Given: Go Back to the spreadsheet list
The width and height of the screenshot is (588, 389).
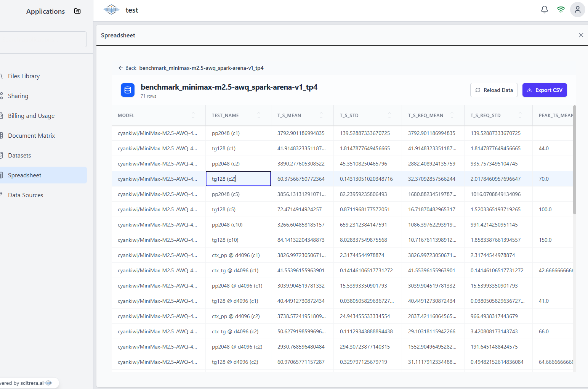Looking at the screenshot, I should point(127,68).
